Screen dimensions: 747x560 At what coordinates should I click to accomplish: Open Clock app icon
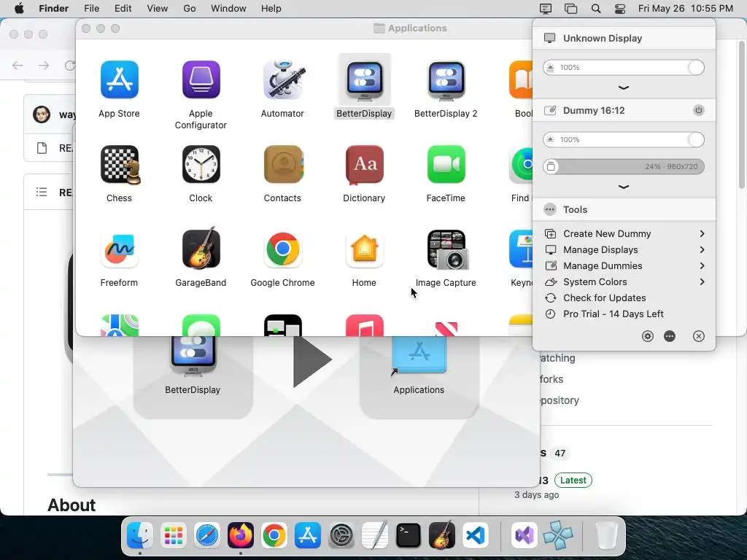[x=201, y=164]
